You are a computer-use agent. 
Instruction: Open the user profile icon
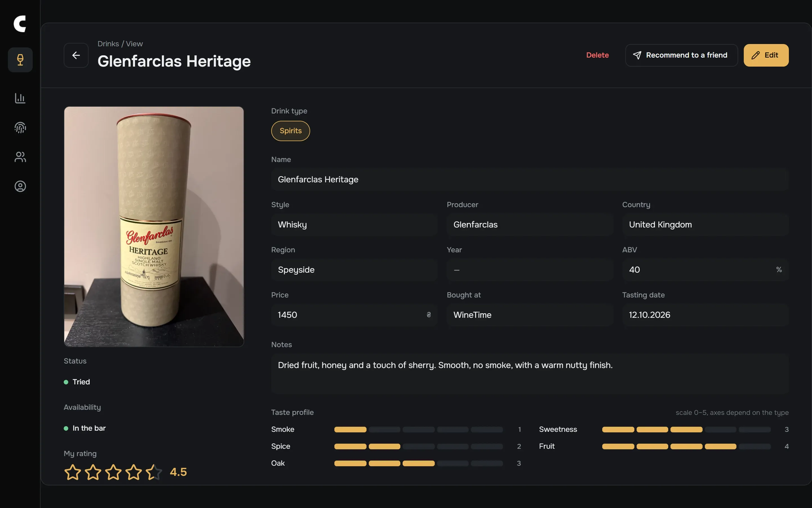pos(20,186)
